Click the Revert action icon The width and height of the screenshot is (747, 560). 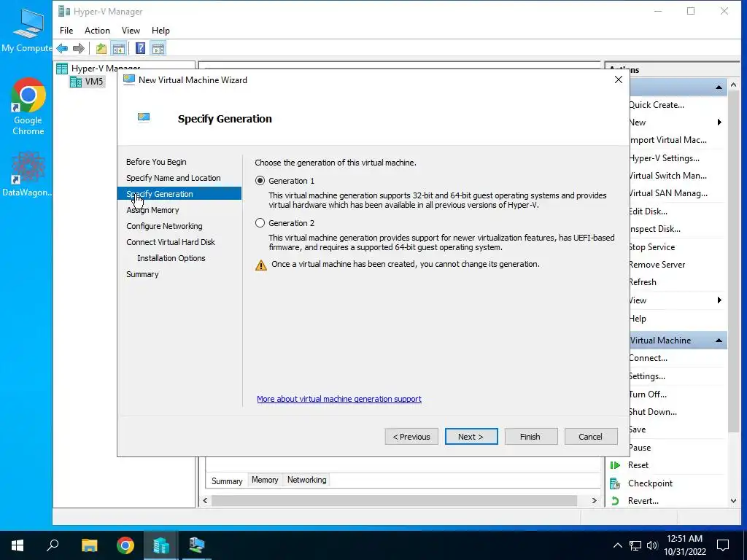tap(615, 501)
